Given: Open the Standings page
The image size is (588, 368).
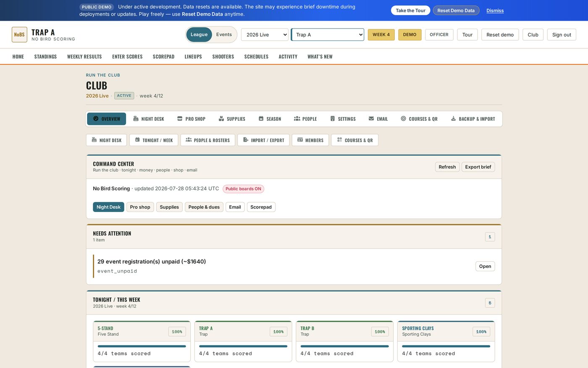Looking at the screenshot, I should click(45, 56).
